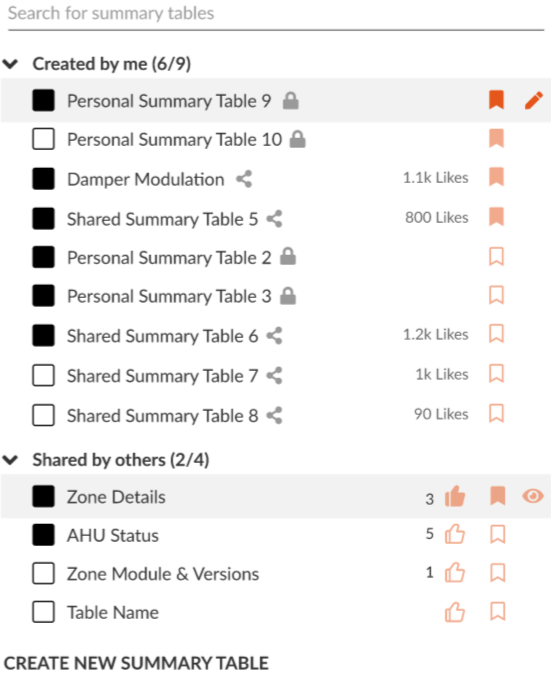Bookmark Zone Module & Versions table
Image resolution: width=551 pixels, height=680 pixels.
[497, 573]
